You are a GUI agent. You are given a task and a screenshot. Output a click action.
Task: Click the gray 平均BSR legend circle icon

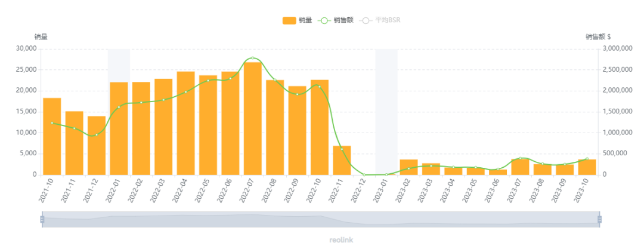pos(366,20)
